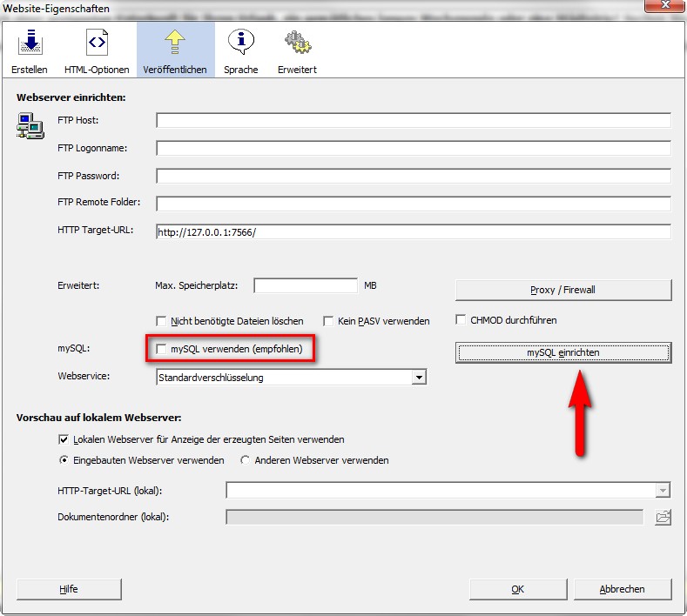Open the Sprache info bubble icon

(x=240, y=42)
